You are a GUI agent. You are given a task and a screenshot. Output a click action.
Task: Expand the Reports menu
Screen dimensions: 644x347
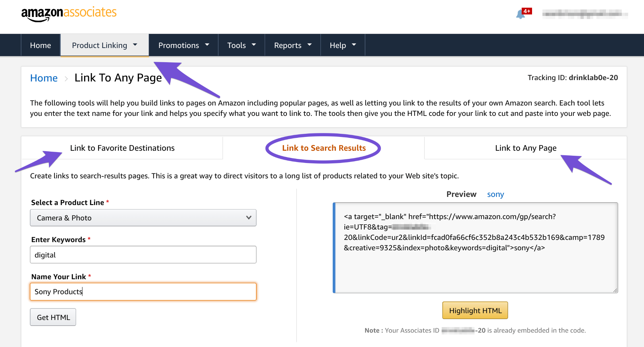(x=293, y=45)
